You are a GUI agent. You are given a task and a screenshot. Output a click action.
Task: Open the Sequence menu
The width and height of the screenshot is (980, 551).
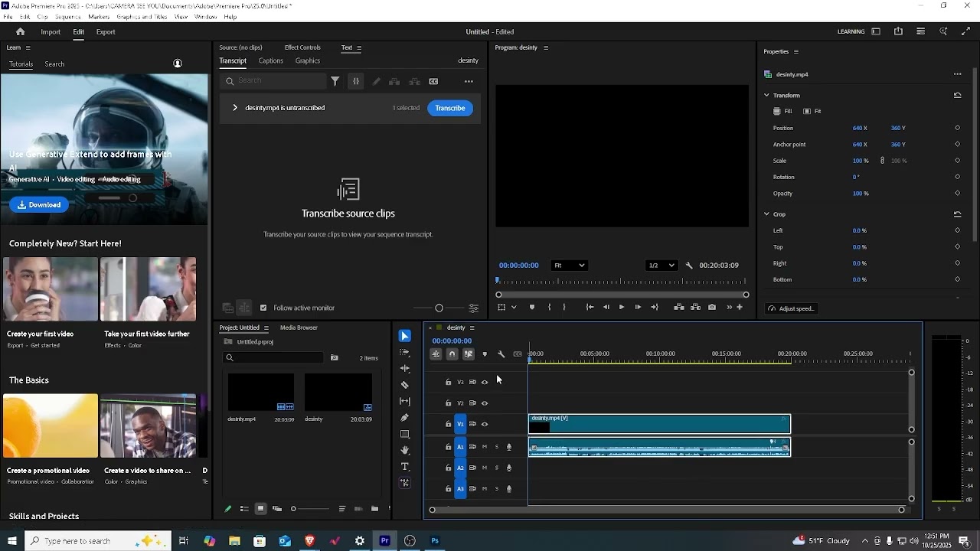coord(67,17)
